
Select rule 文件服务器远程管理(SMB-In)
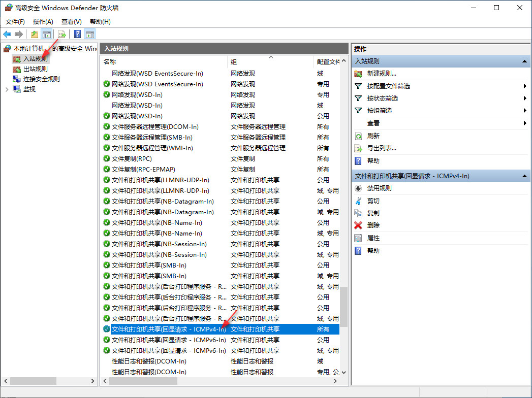[221, 137]
